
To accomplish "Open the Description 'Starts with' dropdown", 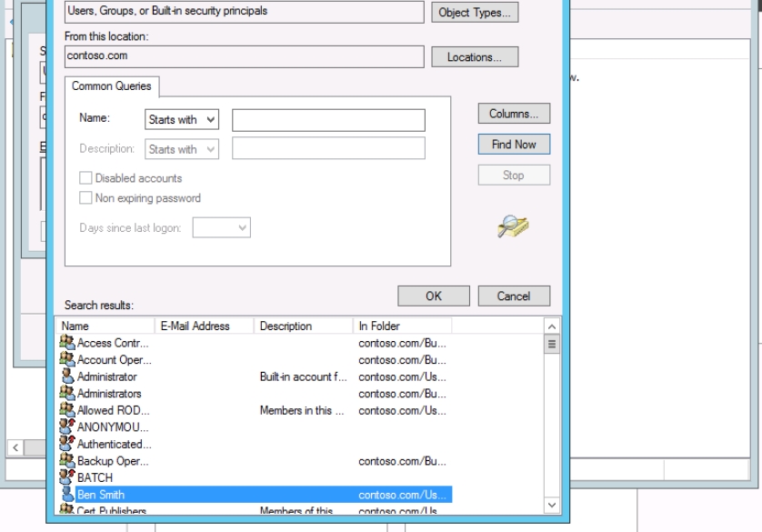I will [182, 149].
